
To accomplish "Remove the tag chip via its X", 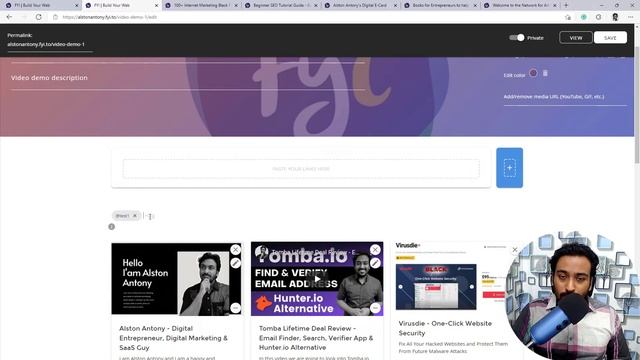I will click(x=135, y=216).
